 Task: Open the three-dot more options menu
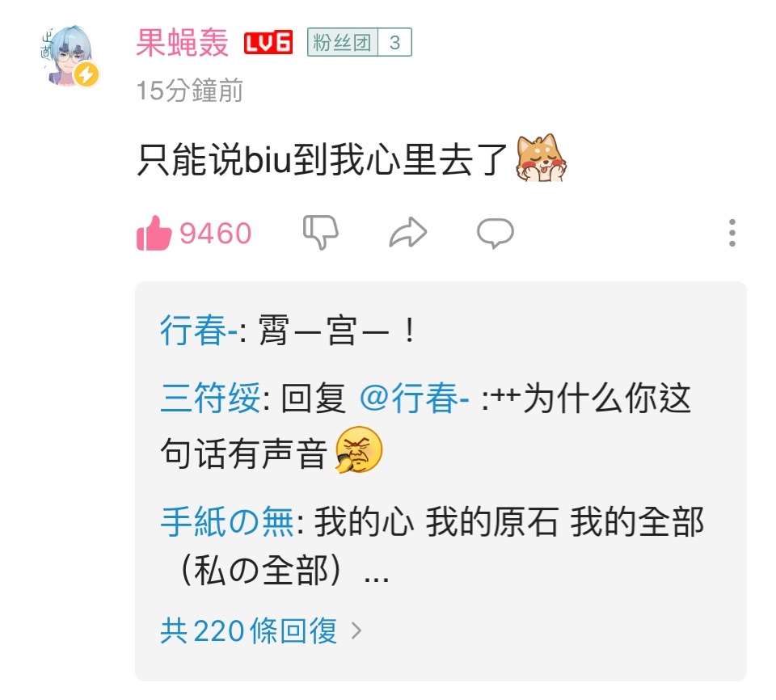tap(732, 233)
